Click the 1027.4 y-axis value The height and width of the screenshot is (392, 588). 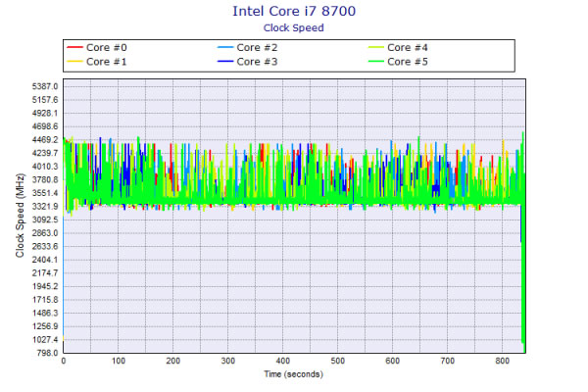45,339
